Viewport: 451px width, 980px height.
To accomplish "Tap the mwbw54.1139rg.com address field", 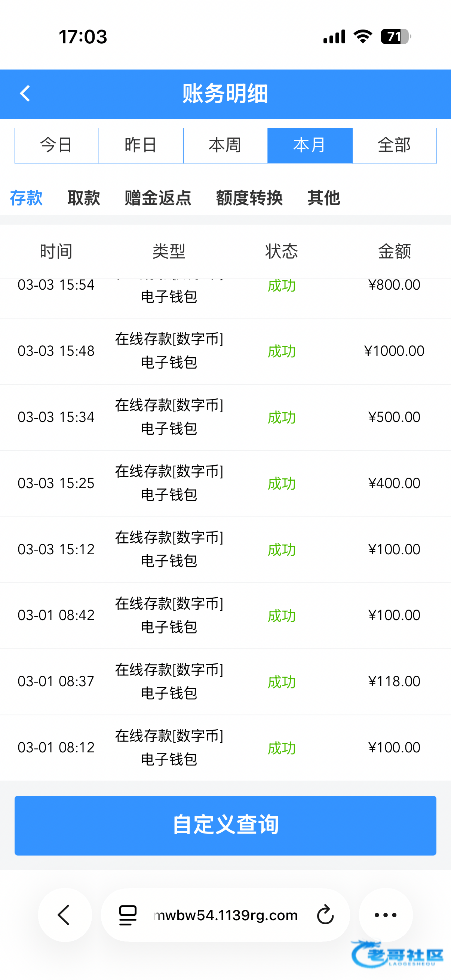I will point(225,915).
